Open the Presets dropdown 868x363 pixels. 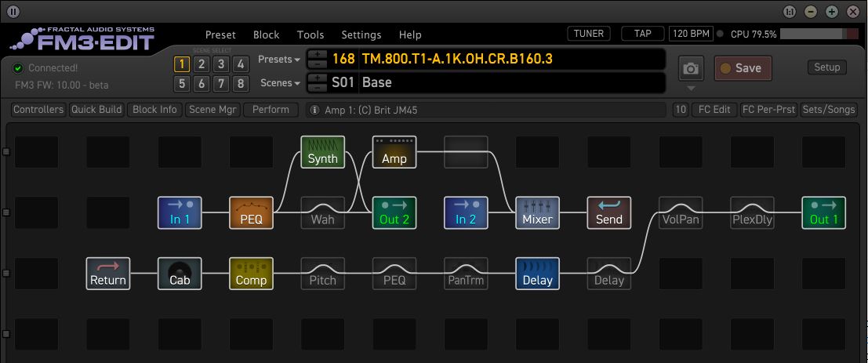(x=279, y=60)
